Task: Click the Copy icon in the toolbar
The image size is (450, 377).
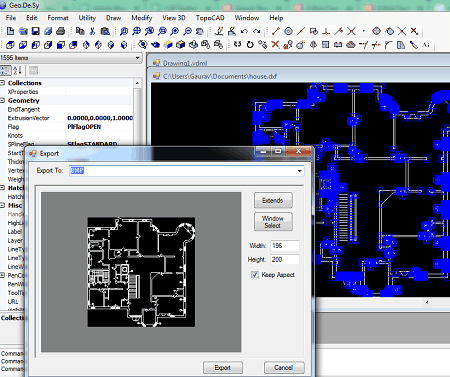Action: [x=80, y=31]
